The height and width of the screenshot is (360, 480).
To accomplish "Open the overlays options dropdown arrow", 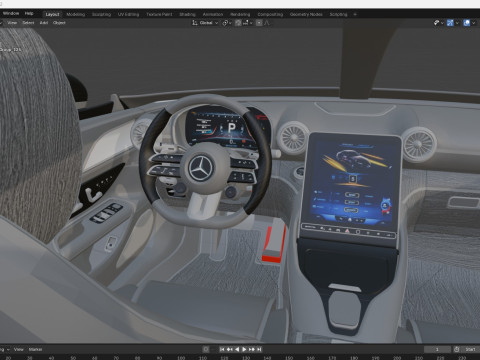I will pos(474,23).
